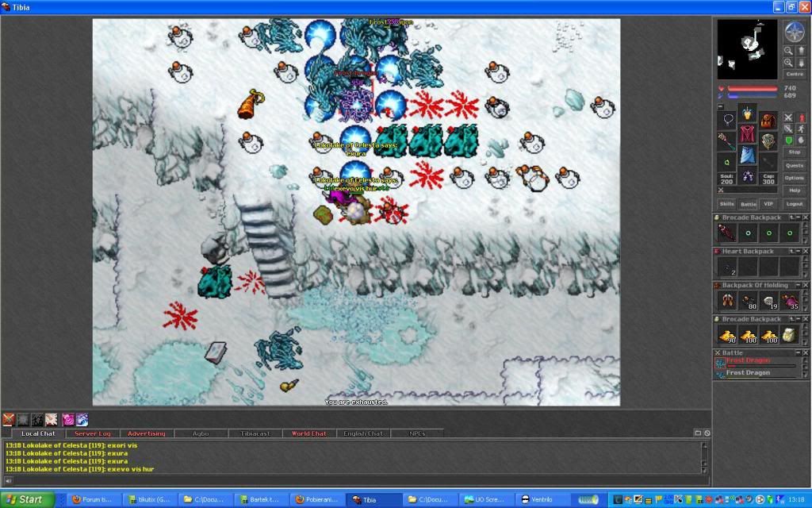Screen dimensions: 812x508
Task: Select the item stack of 35 in Backpack Of Holding
Action: [790, 301]
